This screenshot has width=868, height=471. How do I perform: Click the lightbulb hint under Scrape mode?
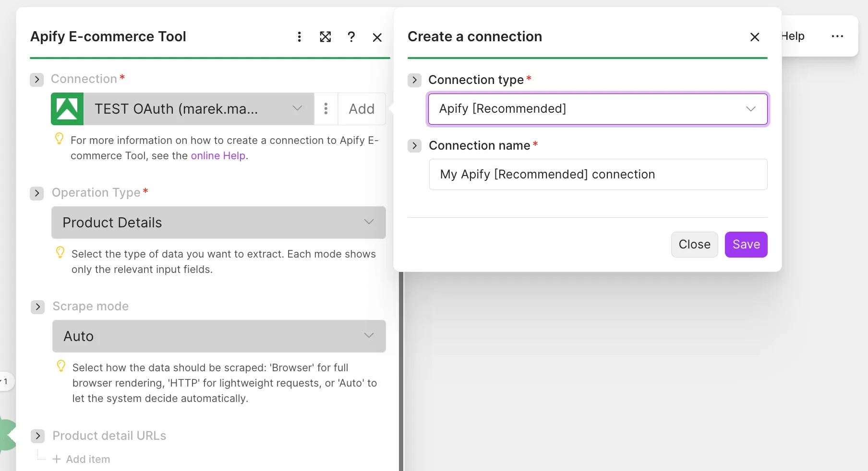click(61, 366)
